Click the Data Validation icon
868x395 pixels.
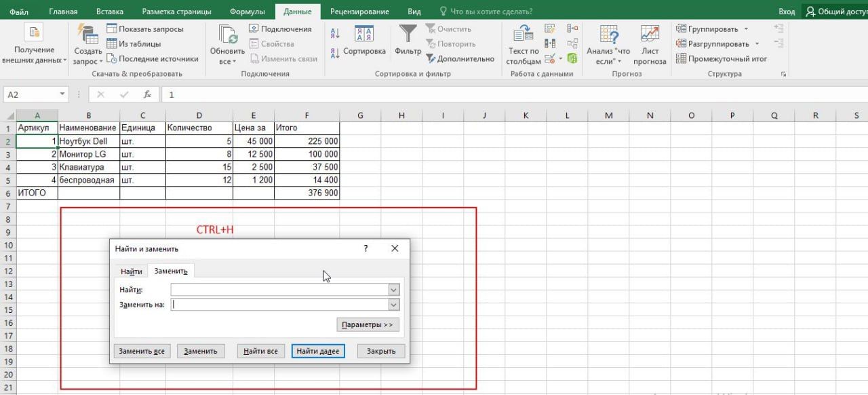[x=550, y=58]
